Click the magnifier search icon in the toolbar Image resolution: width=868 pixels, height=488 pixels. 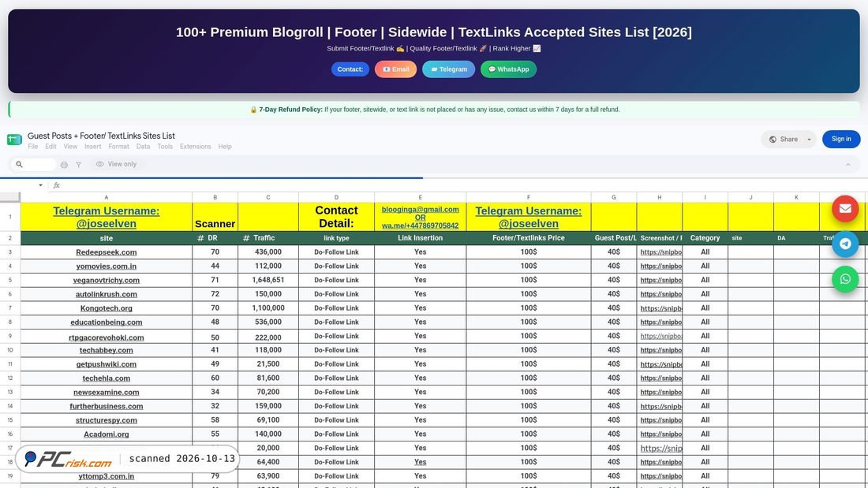pos(20,164)
